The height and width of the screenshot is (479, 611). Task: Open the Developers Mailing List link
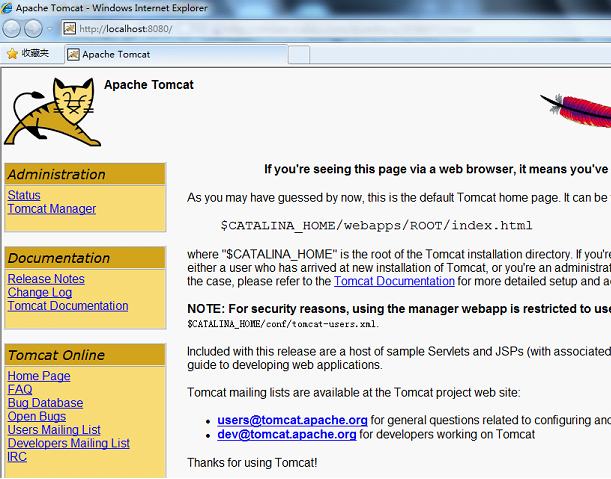(69, 443)
